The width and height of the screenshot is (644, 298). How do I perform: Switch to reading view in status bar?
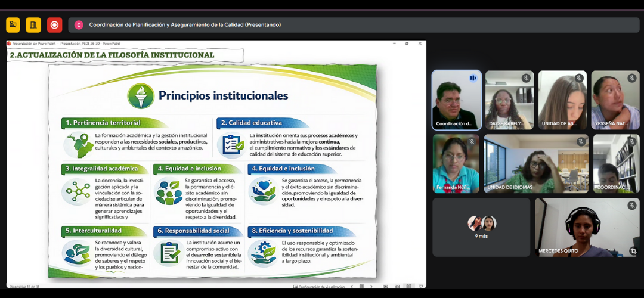(x=408, y=287)
